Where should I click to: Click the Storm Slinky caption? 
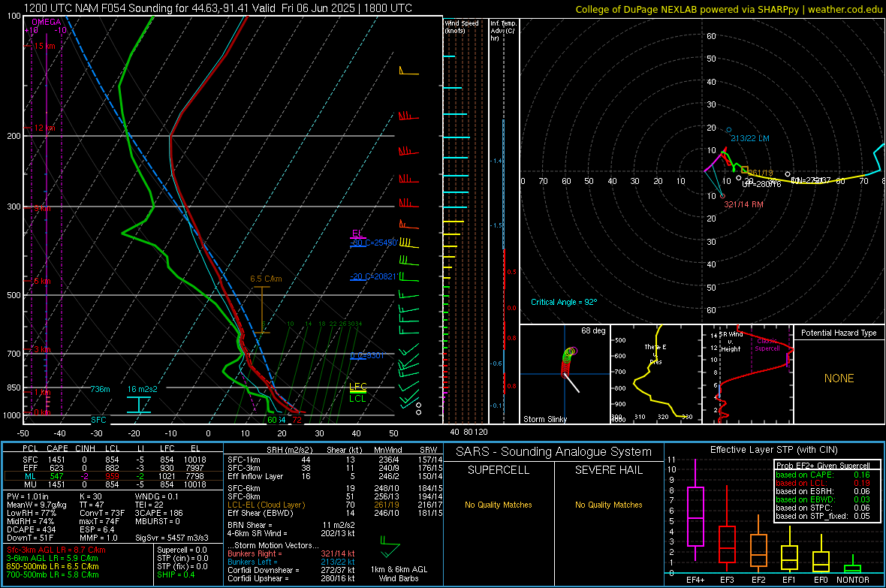click(x=544, y=419)
